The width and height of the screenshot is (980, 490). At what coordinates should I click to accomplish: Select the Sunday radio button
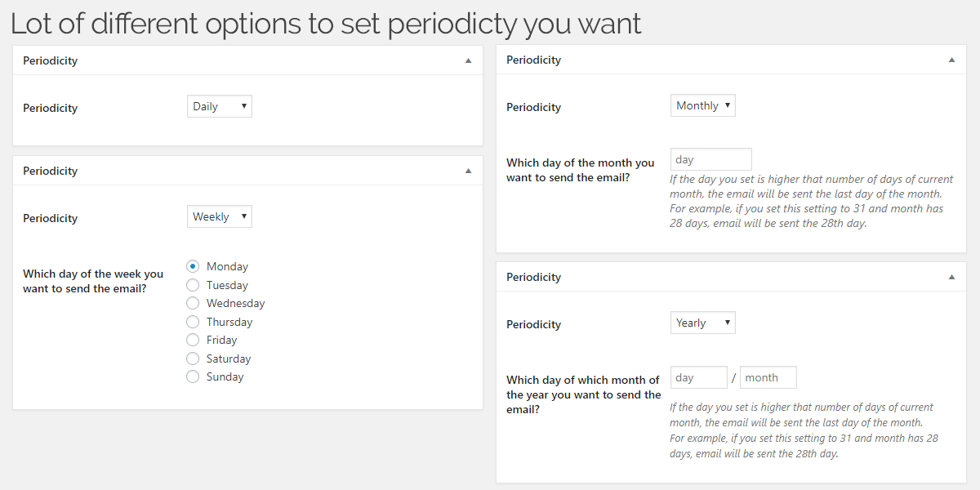click(193, 376)
